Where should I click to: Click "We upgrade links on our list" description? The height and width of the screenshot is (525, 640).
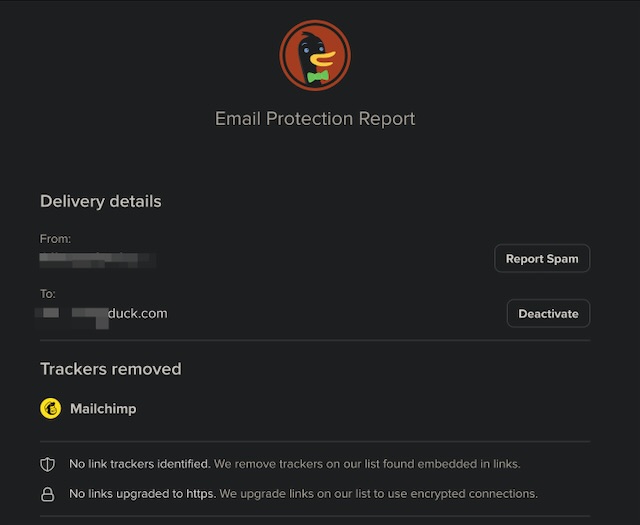378,494
